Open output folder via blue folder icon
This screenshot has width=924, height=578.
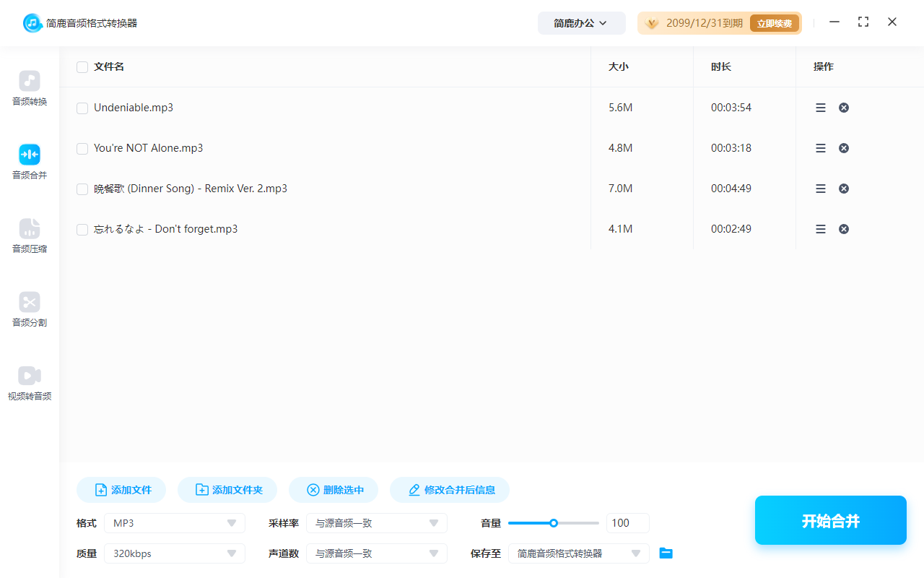click(666, 553)
